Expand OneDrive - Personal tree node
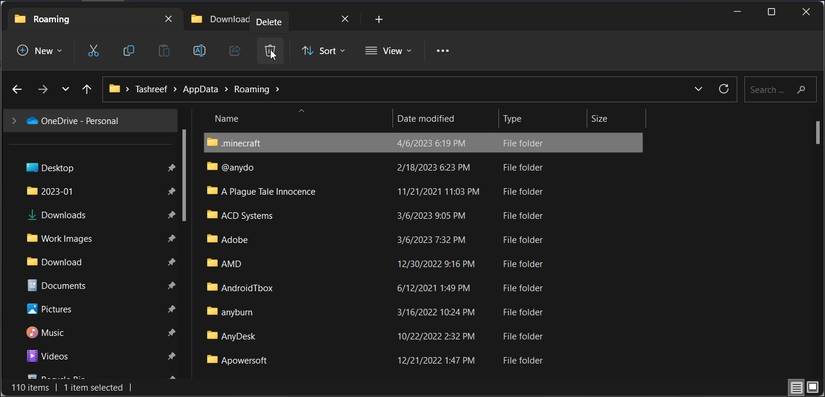825x397 pixels. (14, 121)
